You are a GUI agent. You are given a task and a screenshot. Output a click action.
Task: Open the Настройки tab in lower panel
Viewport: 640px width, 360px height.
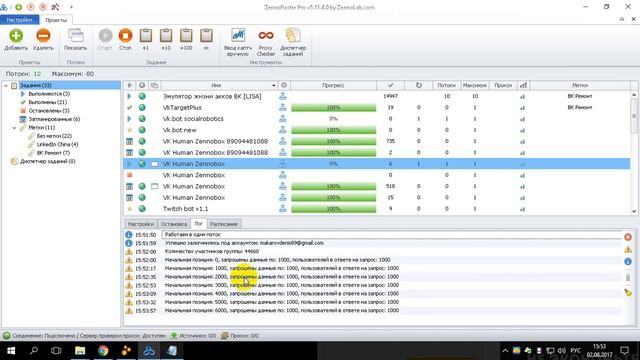140,224
